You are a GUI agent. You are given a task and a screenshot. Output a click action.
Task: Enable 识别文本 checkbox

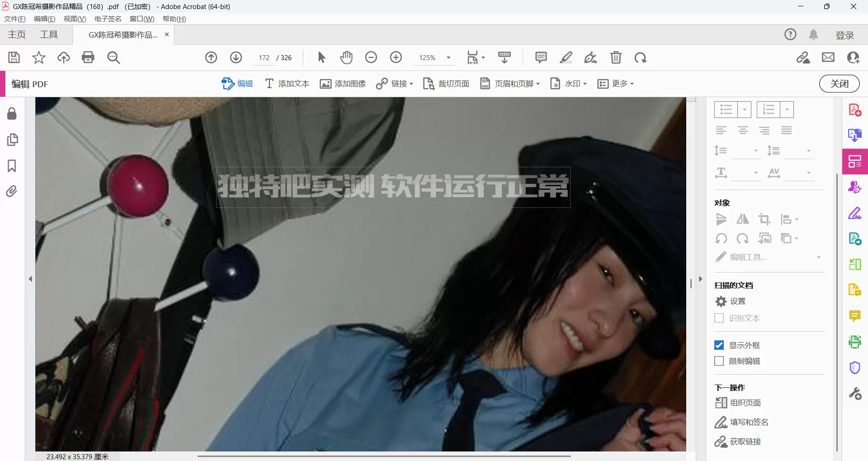coord(719,318)
